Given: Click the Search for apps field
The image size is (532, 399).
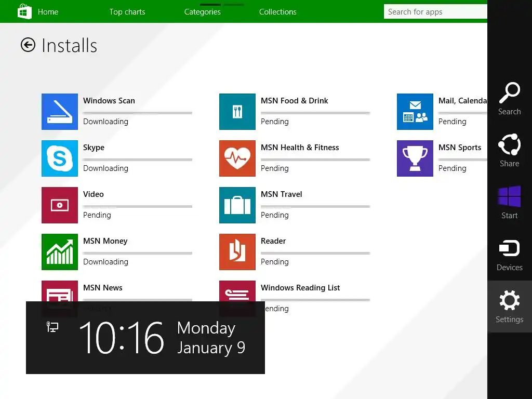Looking at the screenshot, I should click(436, 12).
